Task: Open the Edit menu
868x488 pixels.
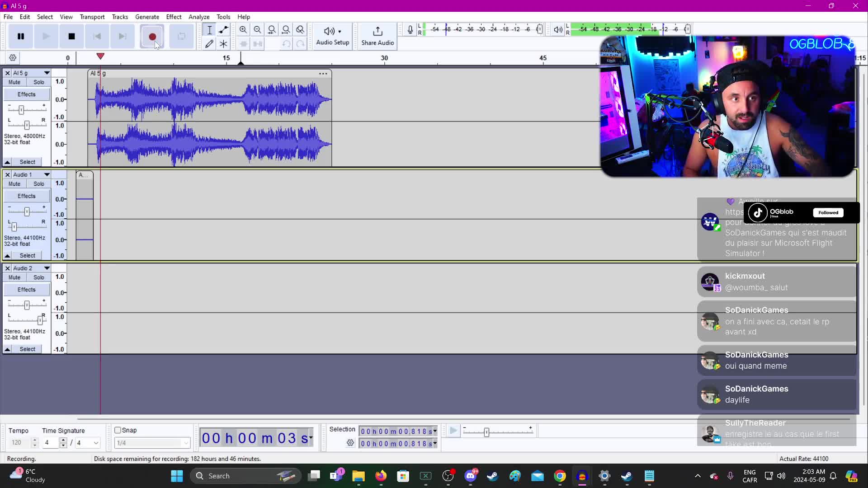Action: [25, 17]
